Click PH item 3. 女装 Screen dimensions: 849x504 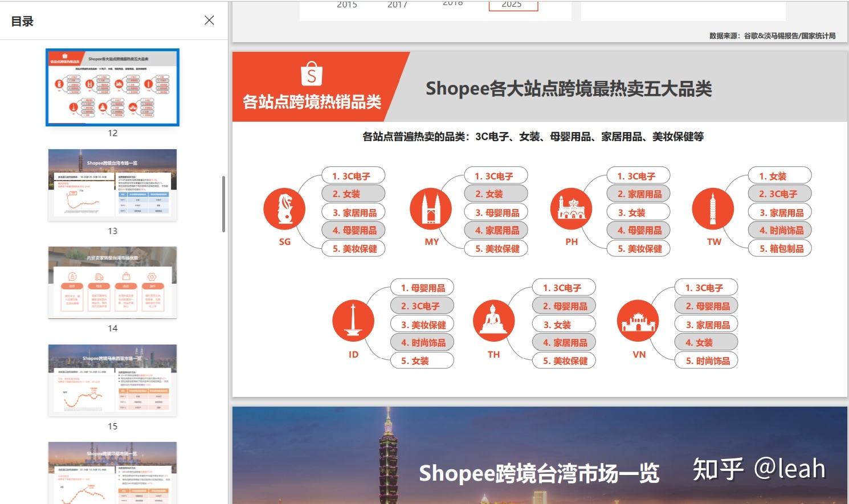tap(639, 212)
